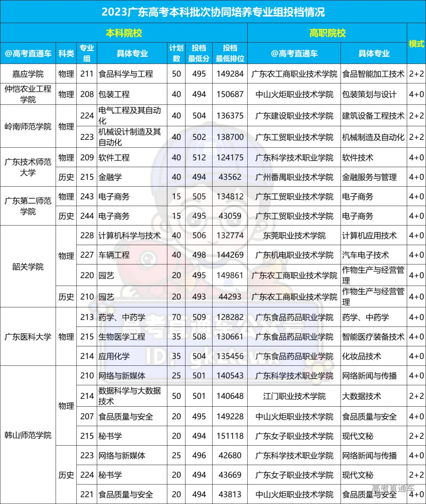Click the 药学、中药学 specialty cell
The width and height of the screenshot is (426, 504).
click(122, 317)
